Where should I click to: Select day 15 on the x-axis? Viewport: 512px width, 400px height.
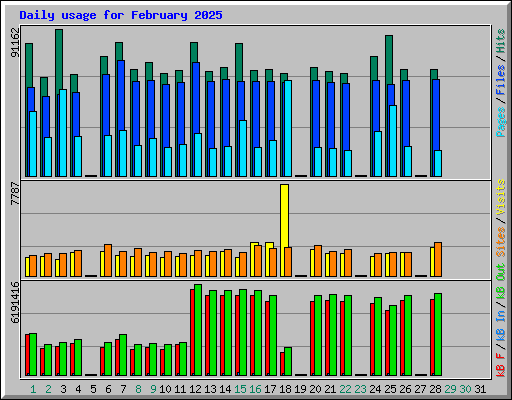pyautogui.click(x=240, y=389)
